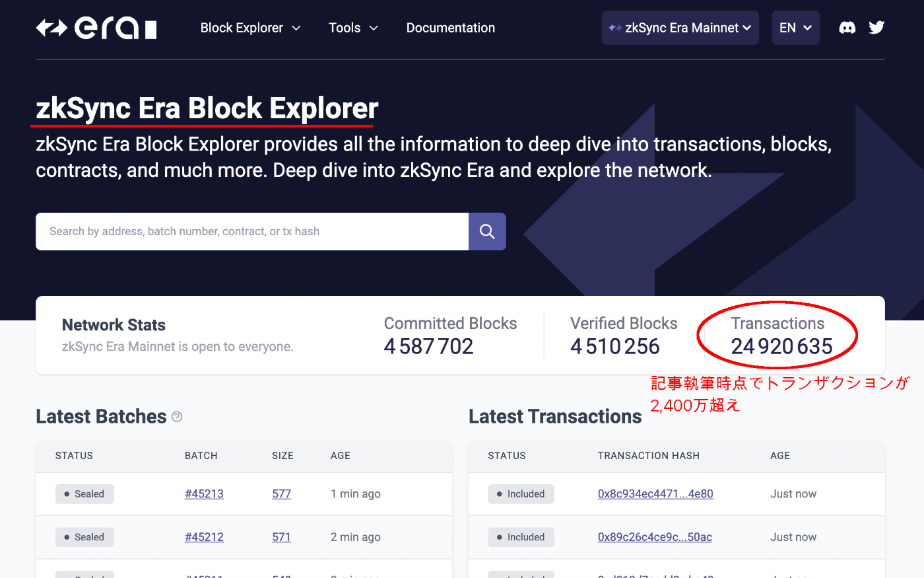The image size is (924, 578).
Task: Open the Documentation menu item
Action: coord(451,28)
